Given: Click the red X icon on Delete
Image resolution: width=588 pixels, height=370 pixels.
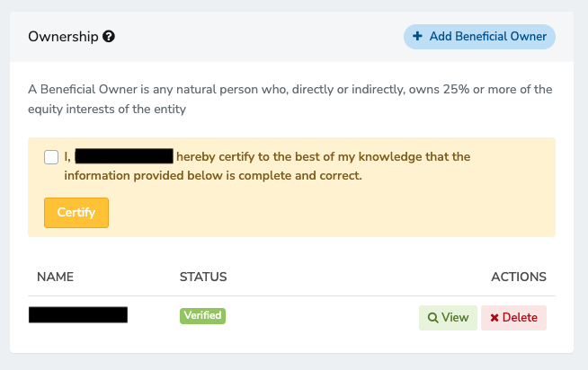Looking at the screenshot, I should coord(494,318).
